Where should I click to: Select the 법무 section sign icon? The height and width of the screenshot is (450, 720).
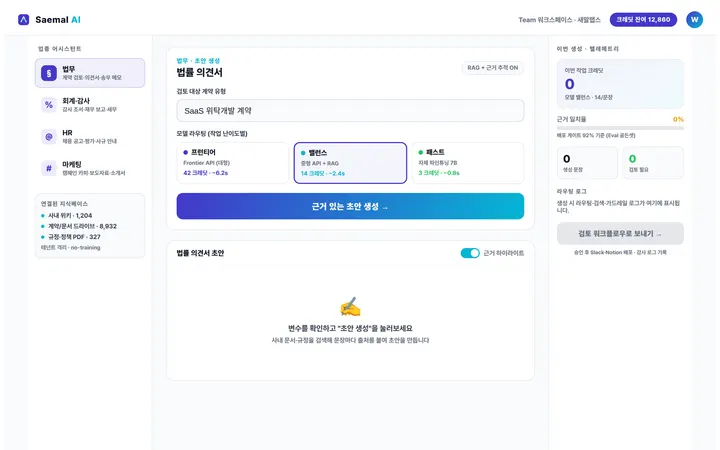pyautogui.click(x=49, y=73)
